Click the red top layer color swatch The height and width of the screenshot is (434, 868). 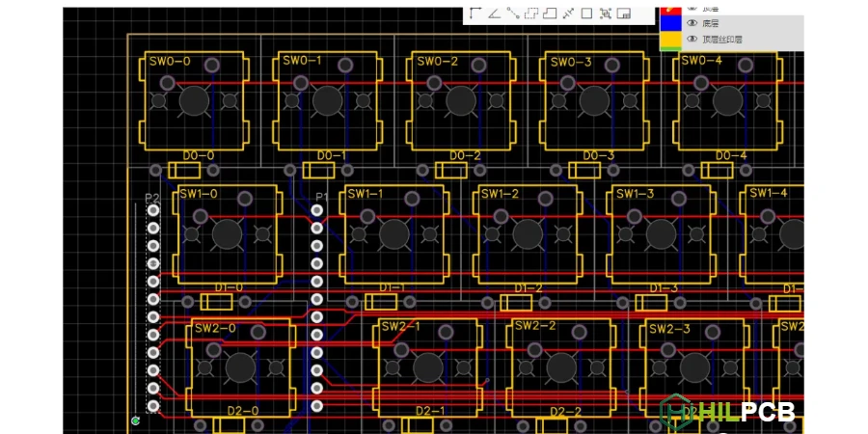[670, 11]
